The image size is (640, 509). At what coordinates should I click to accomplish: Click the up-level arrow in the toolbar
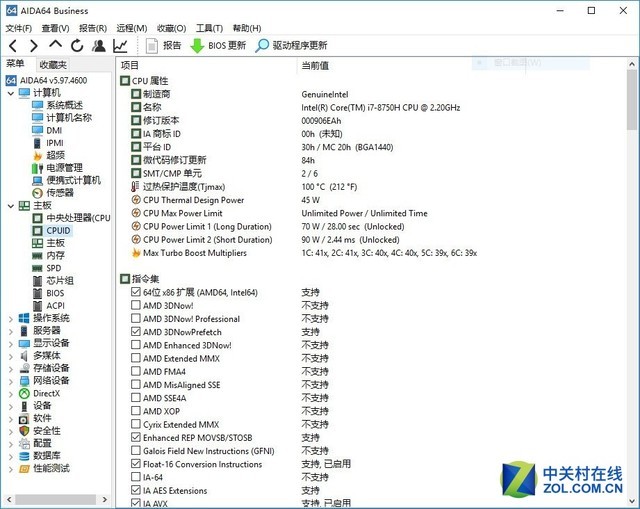click(x=56, y=44)
